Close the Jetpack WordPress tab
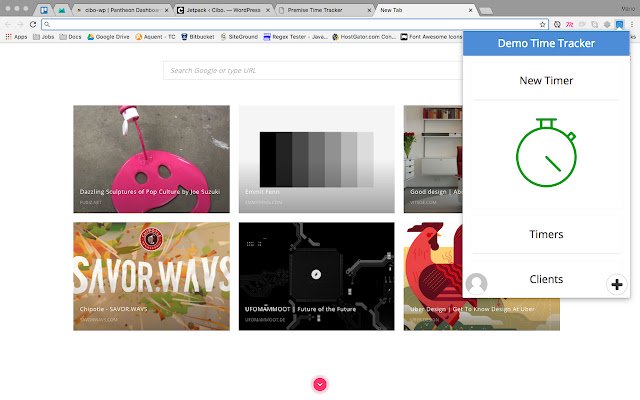This screenshot has height=400, width=640. point(268,10)
